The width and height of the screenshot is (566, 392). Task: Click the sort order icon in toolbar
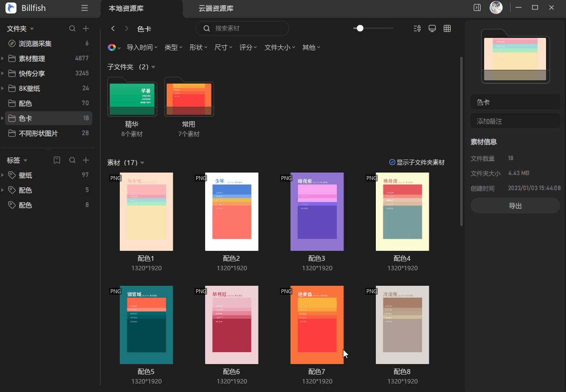click(417, 28)
